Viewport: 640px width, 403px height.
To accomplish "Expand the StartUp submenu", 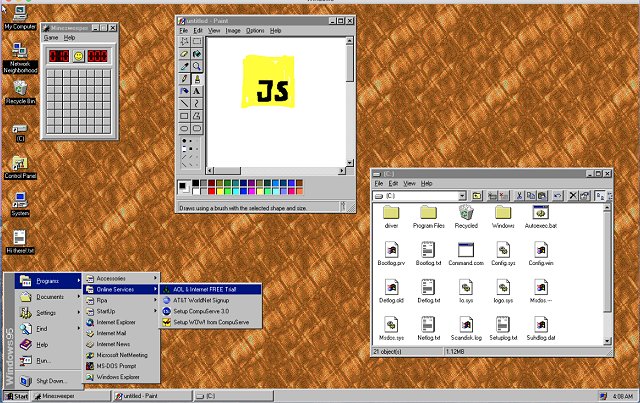I will click(122, 311).
